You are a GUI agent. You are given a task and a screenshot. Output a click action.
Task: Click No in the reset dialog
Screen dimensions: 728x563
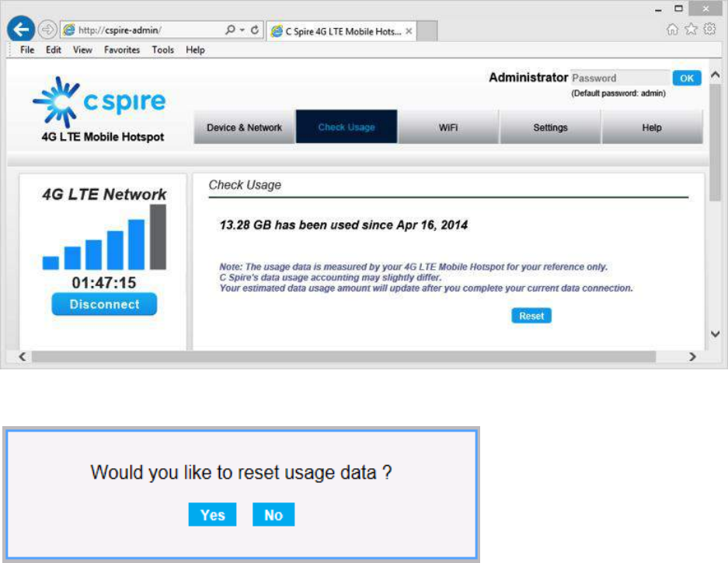(273, 515)
